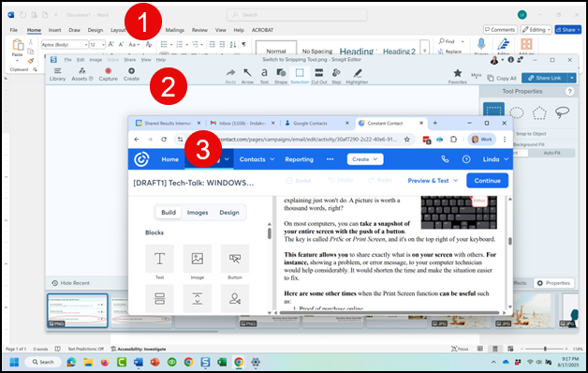Choose the lasso freehand selection shape
This screenshot has width=588, height=373.
[562, 112]
